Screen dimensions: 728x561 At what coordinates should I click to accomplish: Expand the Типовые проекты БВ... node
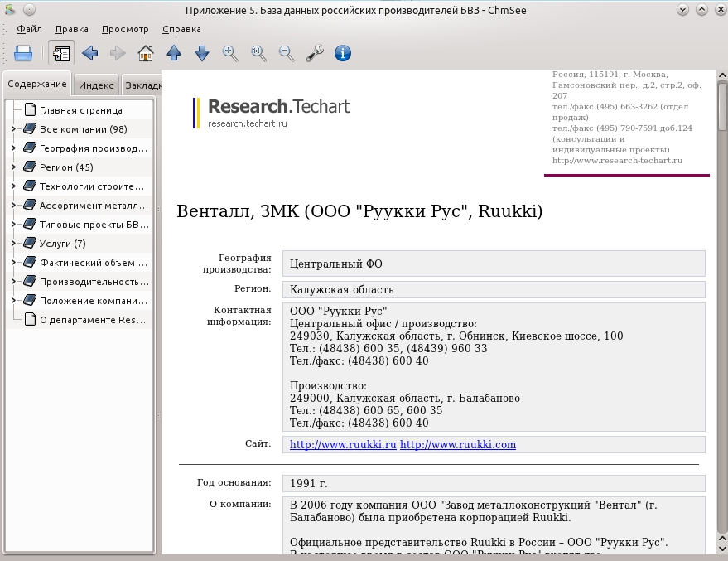point(13,225)
